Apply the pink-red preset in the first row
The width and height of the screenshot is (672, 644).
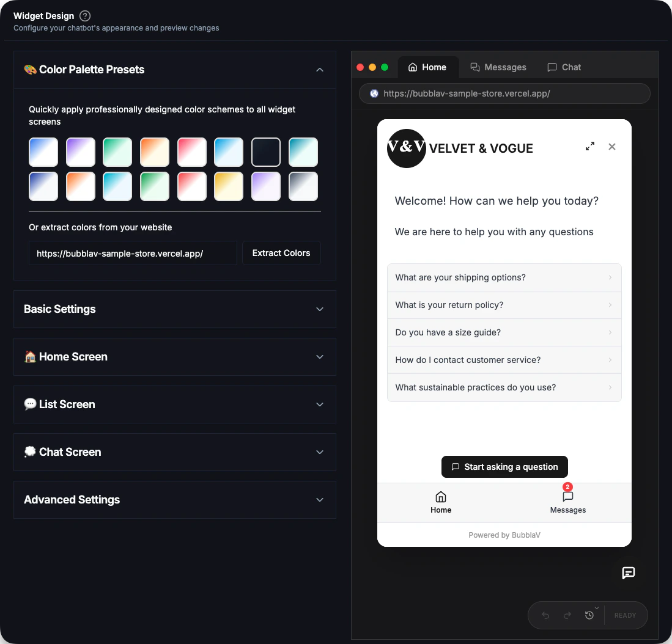[x=192, y=152]
